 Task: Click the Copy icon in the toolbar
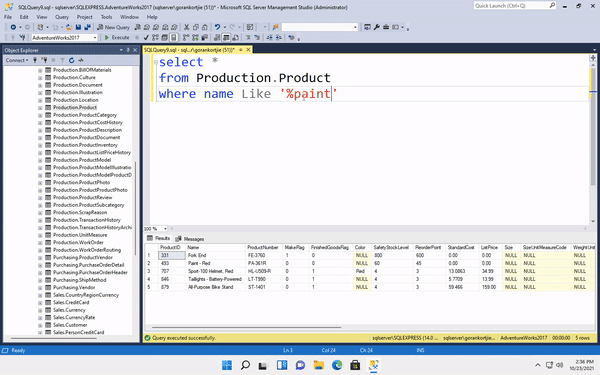pos(196,27)
